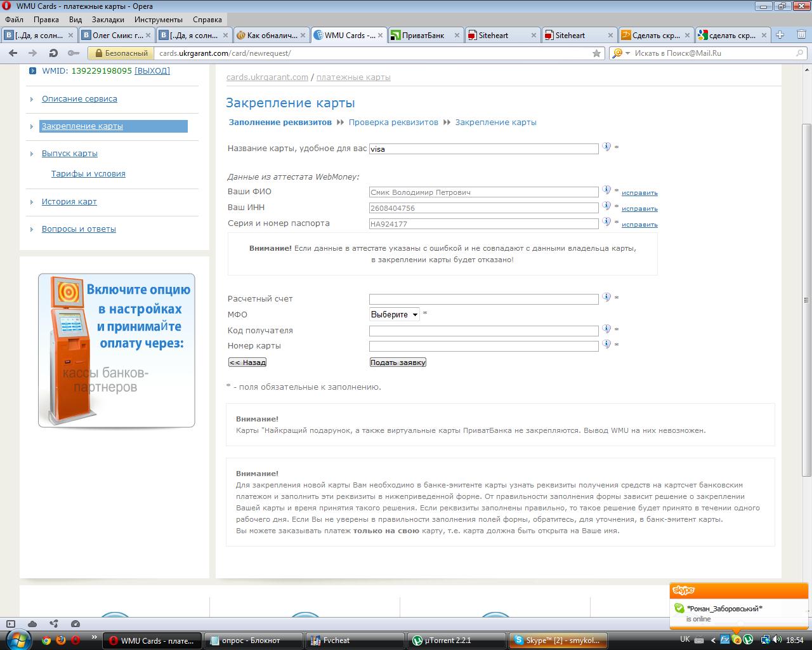Click the browser Forward arrow

click(32, 53)
